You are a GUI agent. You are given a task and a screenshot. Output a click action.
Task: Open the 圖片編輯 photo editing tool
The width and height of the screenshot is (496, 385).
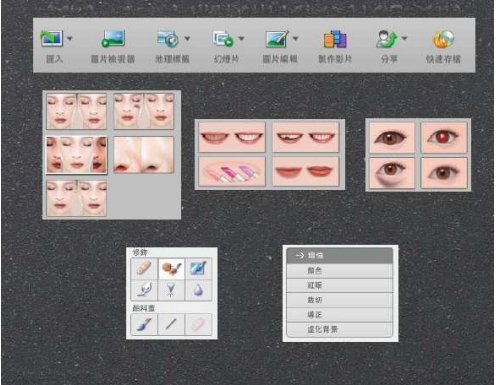pos(277,39)
